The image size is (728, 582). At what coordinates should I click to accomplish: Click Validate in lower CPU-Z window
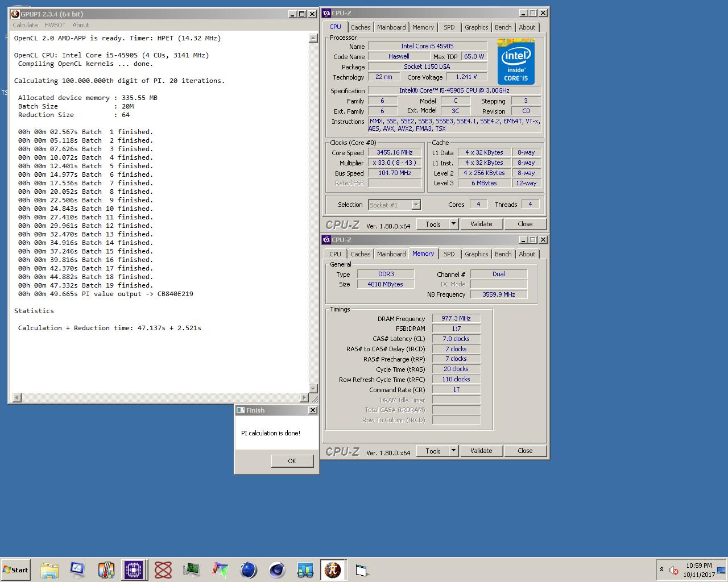481,451
